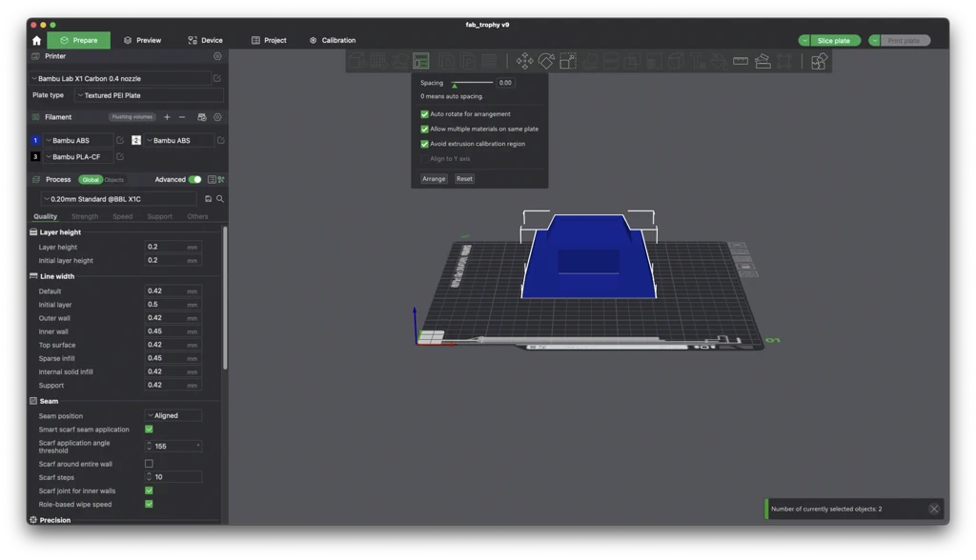Image resolution: width=976 pixels, height=560 pixels.
Task: Dismiss the selected objects notification
Action: [x=934, y=509]
